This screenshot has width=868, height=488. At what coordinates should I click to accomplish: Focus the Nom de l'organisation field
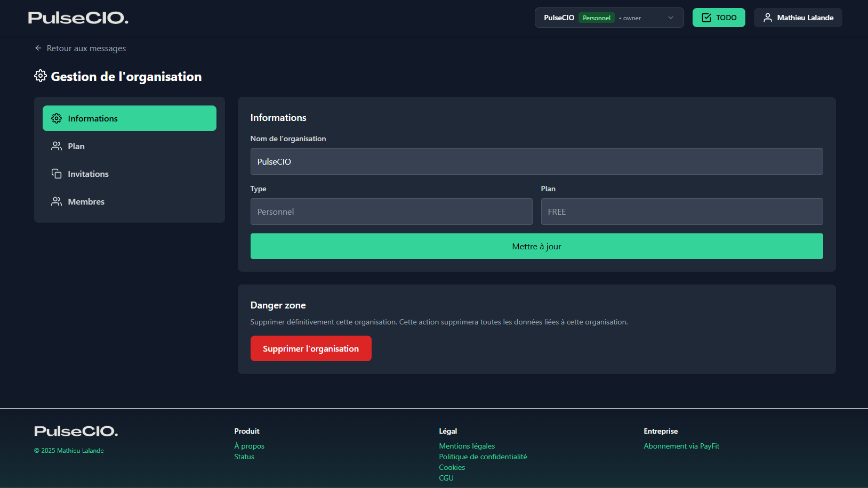536,161
